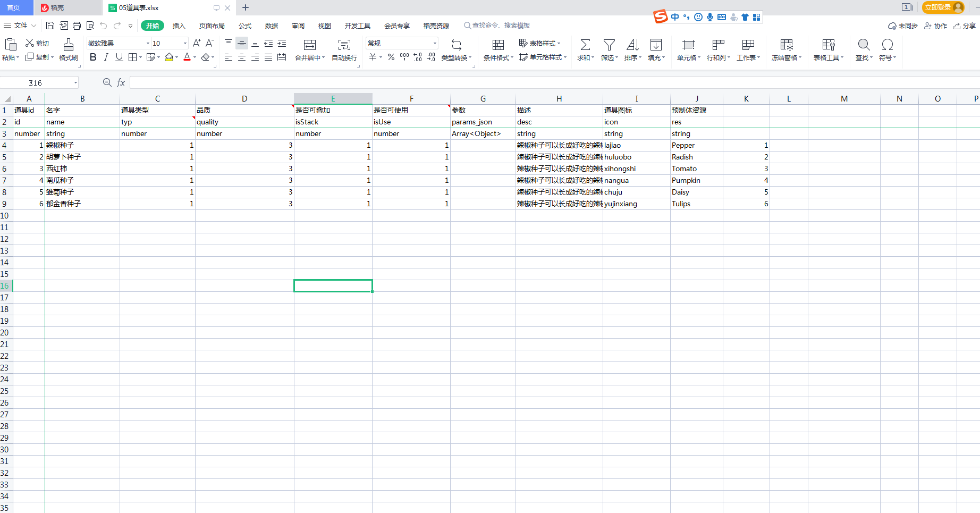Click the 立即登录 login button
Viewport: 980px width, 513px height.
(x=943, y=7)
